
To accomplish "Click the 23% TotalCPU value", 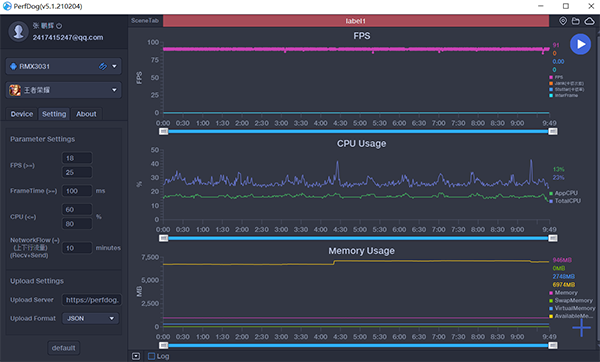I will pyautogui.click(x=558, y=178).
